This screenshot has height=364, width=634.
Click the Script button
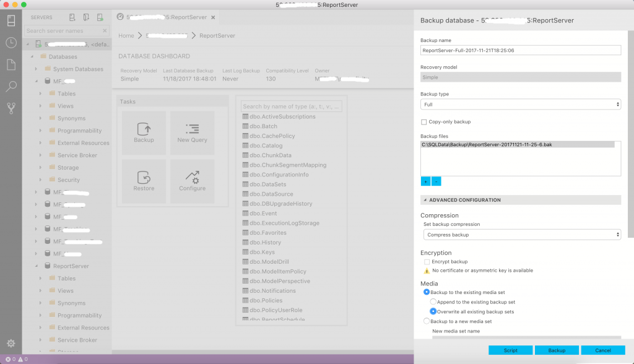[x=510, y=350]
